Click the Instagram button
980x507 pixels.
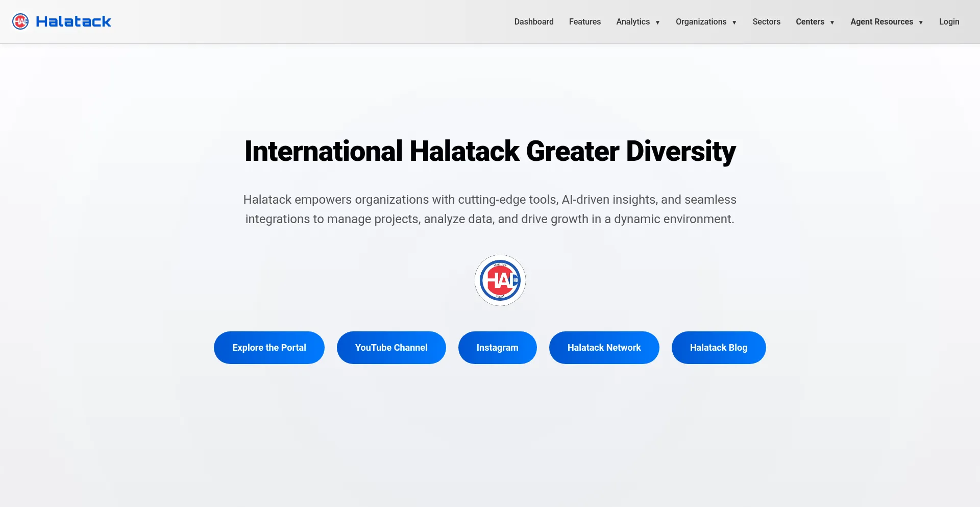(497, 348)
